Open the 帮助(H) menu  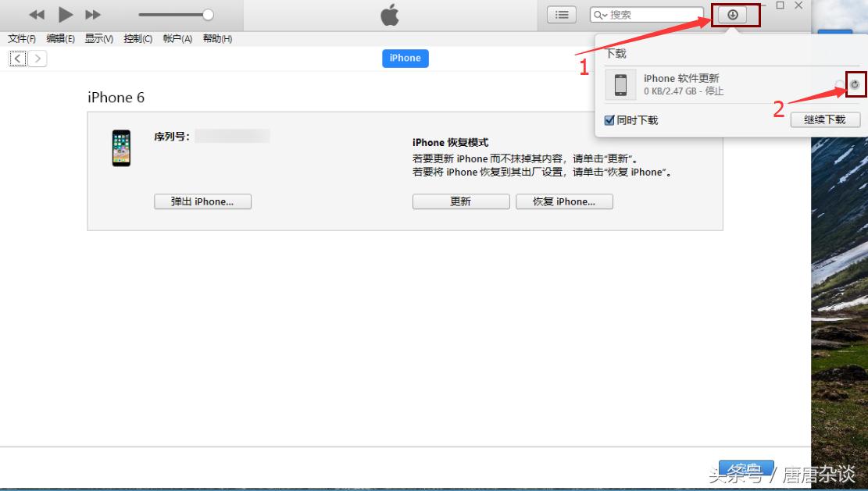(217, 39)
